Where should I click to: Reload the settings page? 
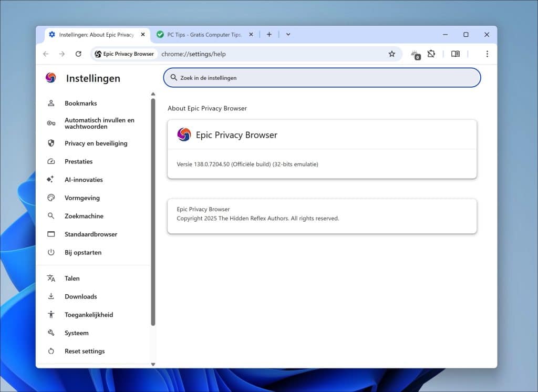78,54
